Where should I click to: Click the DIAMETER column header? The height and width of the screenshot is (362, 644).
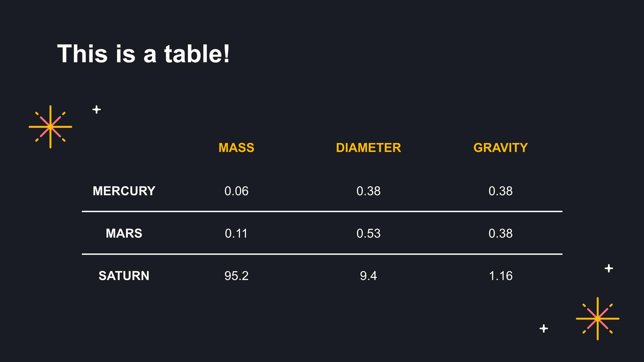pos(369,148)
